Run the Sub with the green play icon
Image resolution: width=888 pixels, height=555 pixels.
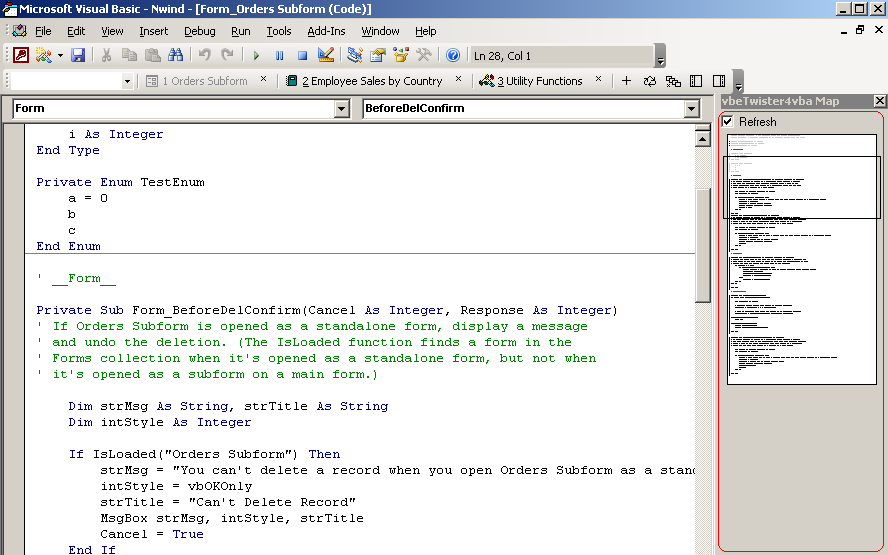click(x=256, y=56)
